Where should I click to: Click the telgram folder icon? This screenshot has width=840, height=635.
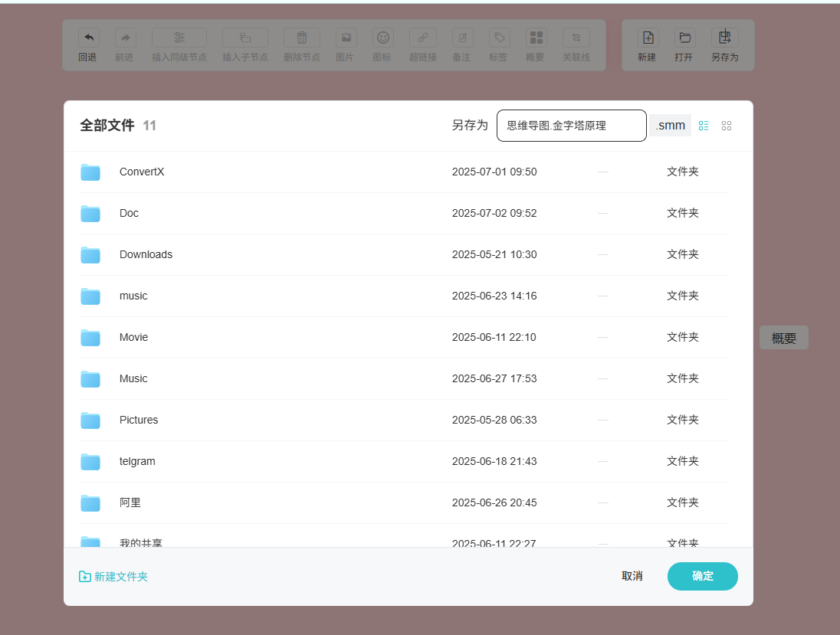tap(90, 462)
